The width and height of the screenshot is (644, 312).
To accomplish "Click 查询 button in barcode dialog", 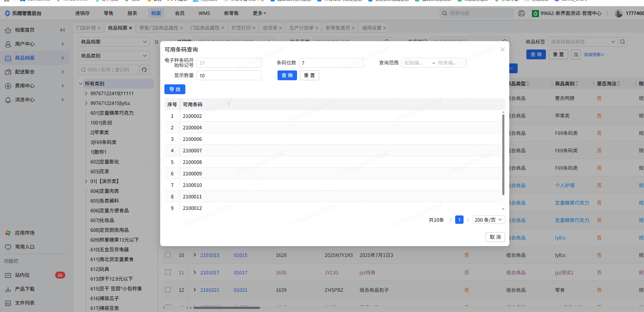I will coord(287,75).
